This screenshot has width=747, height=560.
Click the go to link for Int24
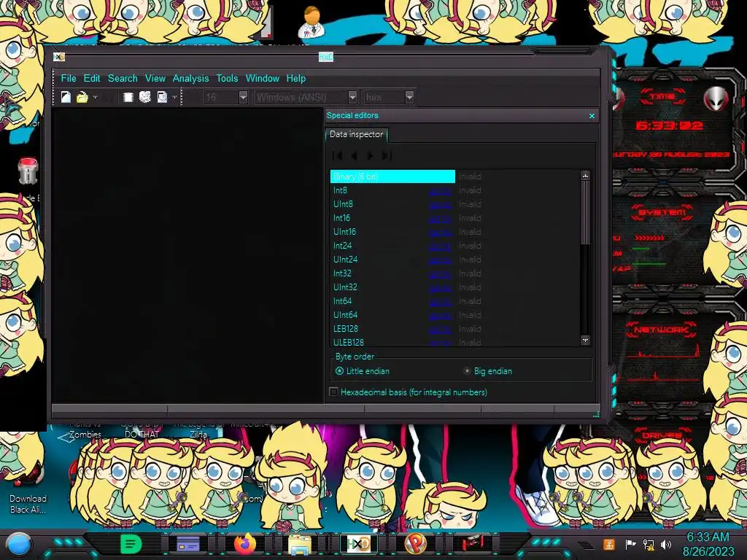pyautogui.click(x=440, y=246)
